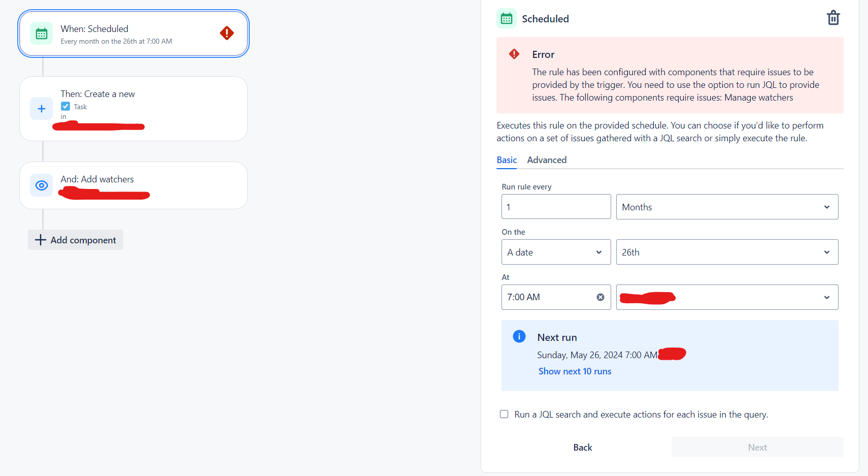Open the timezone dropdown beside 7:00 AM

tap(727, 297)
